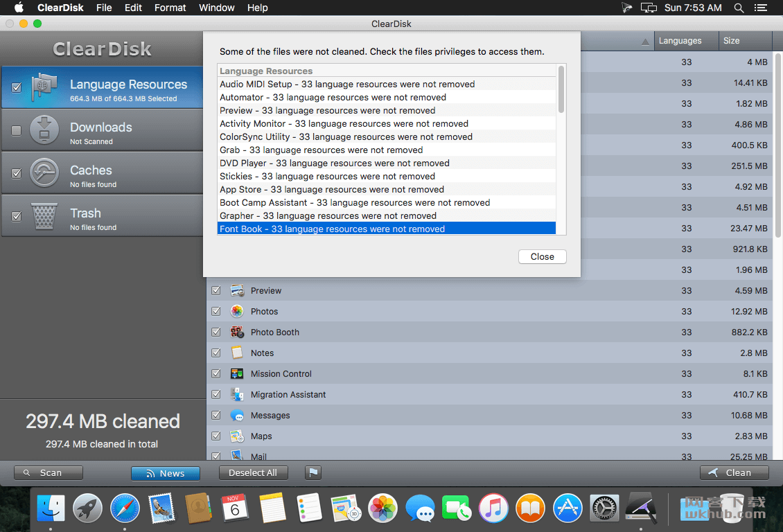Select the DVD Player row in dialog
Screen dimensions: 783x532
coord(387,163)
